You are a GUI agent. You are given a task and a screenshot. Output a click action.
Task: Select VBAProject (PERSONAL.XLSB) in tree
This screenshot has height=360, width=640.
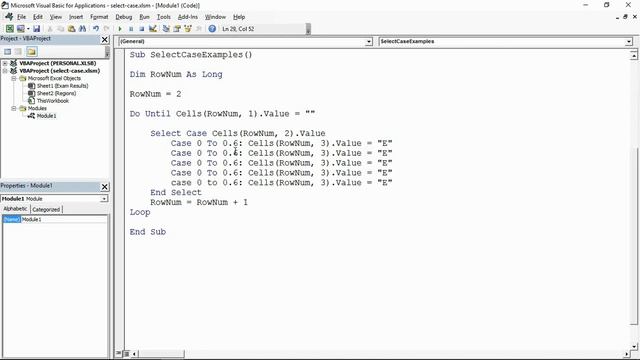tap(58, 63)
